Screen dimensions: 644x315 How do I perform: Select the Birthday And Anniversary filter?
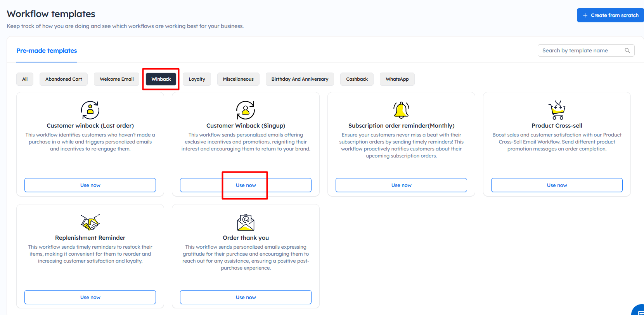click(x=299, y=79)
